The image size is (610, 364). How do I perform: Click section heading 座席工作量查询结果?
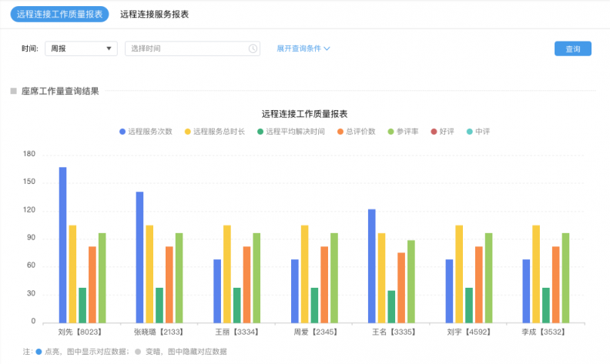[60, 91]
